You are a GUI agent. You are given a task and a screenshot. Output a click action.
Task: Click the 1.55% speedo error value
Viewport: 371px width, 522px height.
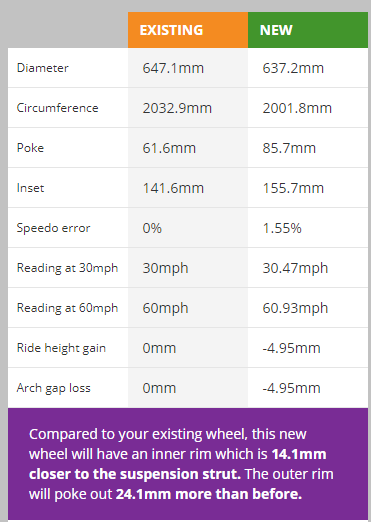282,228
